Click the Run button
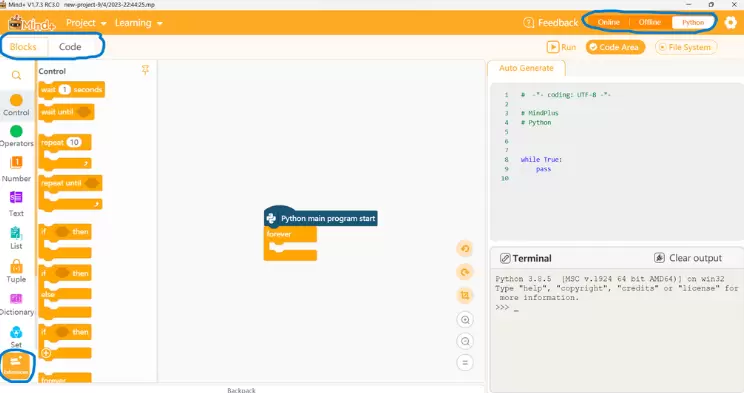The image size is (744, 393). (561, 47)
